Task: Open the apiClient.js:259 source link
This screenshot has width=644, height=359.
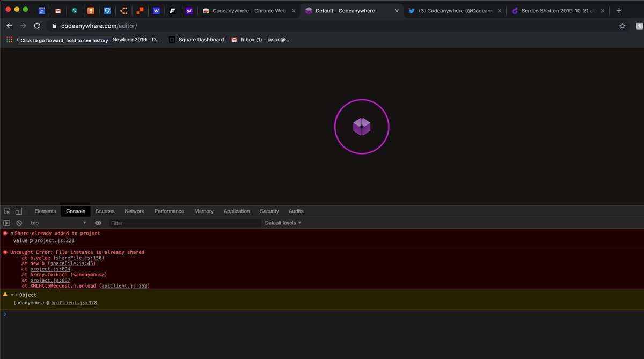Action: tap(124, 286)
